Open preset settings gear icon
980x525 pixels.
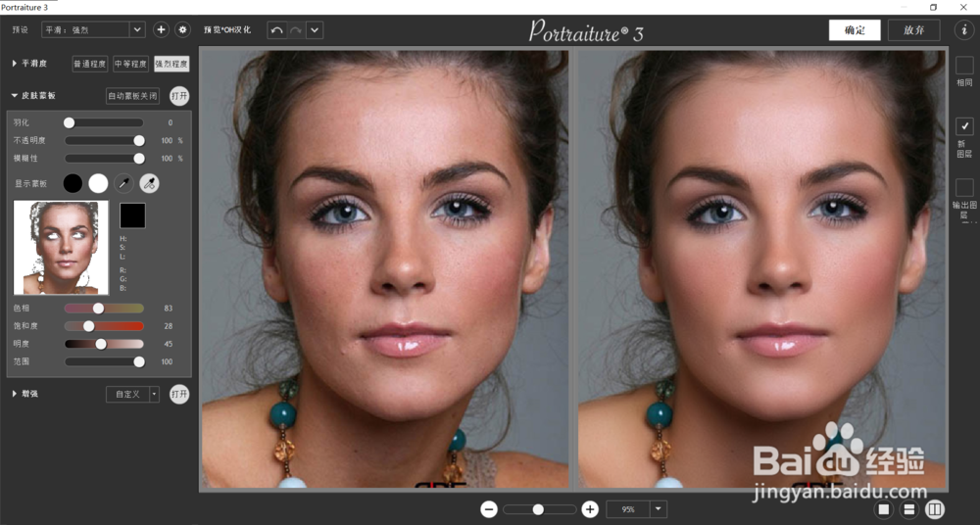coord(182,29)
